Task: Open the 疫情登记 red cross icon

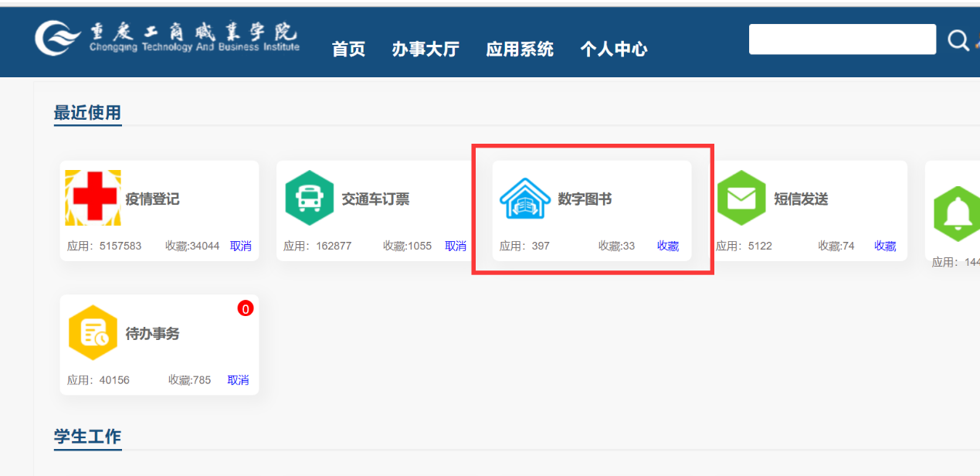Action: pos(93,198)
